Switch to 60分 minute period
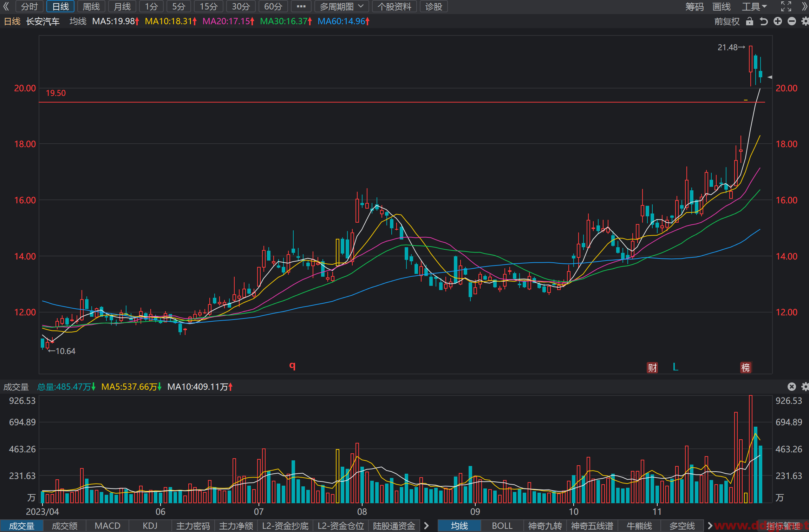Viewport: 809px width, 532px height. click(273, 6)
